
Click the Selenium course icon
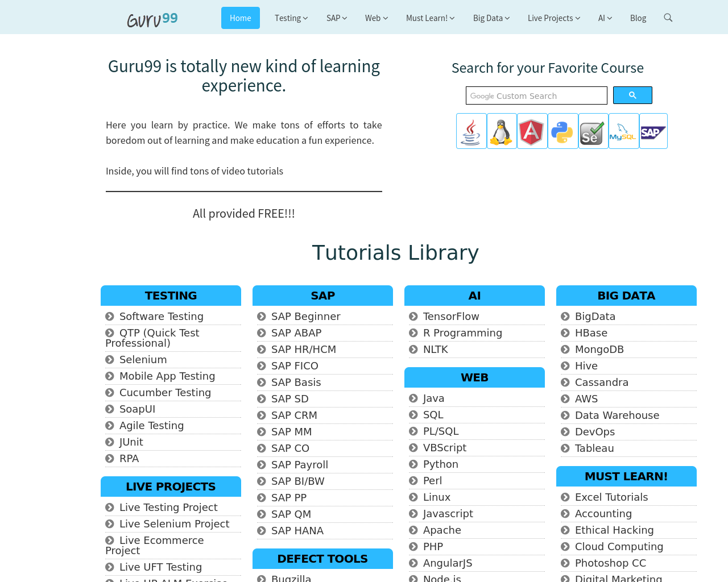pyautogui.click(x=593, y=131)
